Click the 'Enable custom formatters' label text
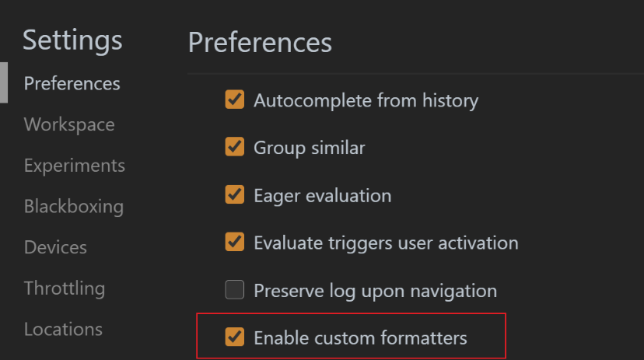The width and height of the screenshot is (644, 360). coord(360,338)
